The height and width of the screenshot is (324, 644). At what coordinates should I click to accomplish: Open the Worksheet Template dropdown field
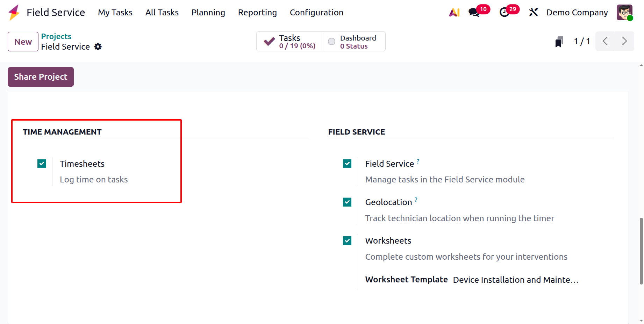click(x=515, y=280)
